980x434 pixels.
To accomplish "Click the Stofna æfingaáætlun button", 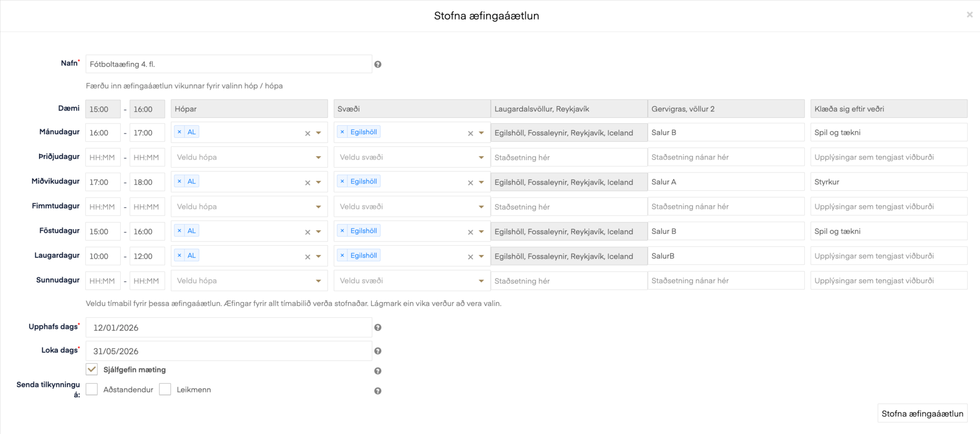I will [922, 414].
